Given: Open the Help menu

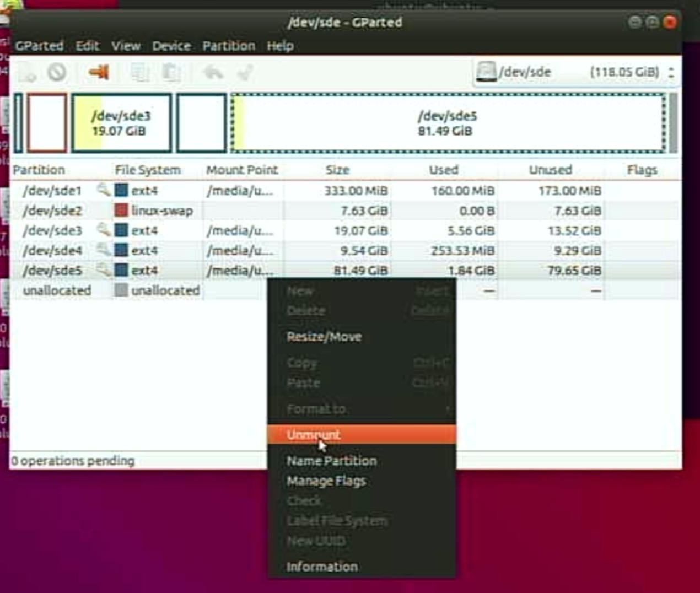Looking at the screenshot, I should coord(280,46).
